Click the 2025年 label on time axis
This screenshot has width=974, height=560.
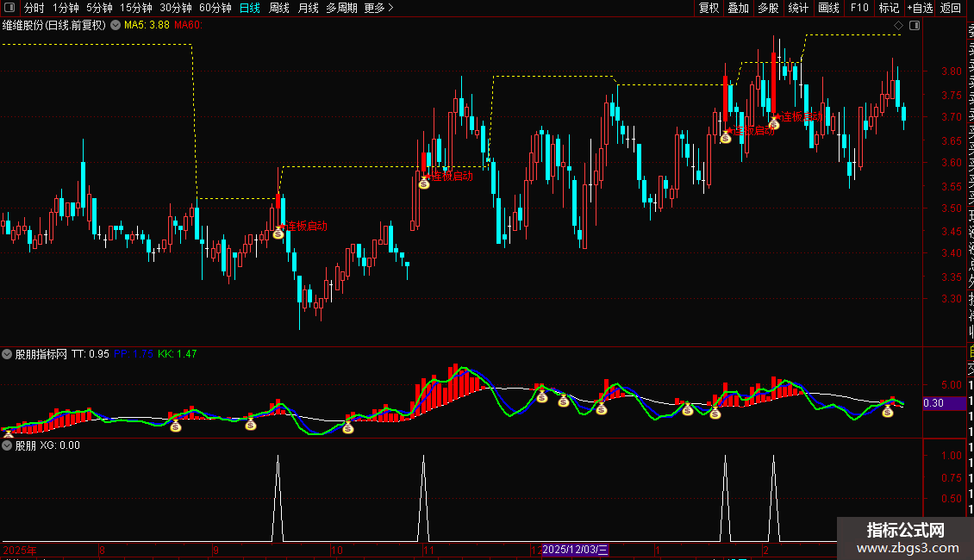pyautogui.click(x=20, y=550)
